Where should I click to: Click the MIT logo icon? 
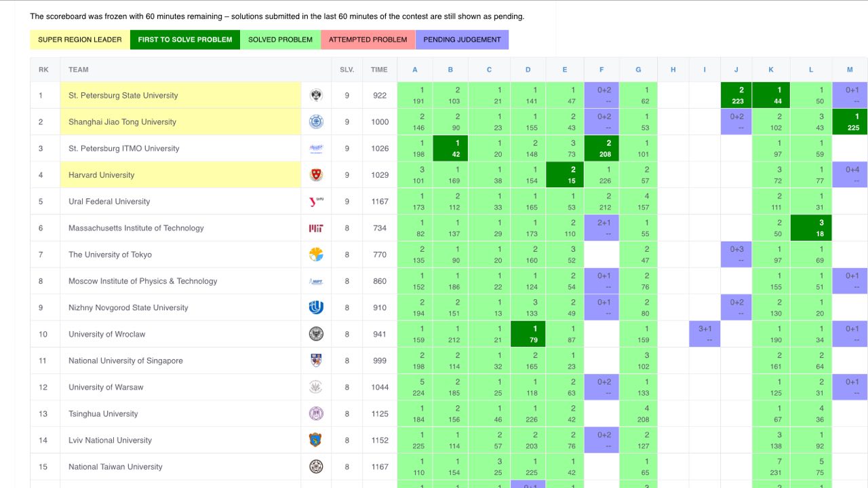pyautogui.click(x=316, y=228)
